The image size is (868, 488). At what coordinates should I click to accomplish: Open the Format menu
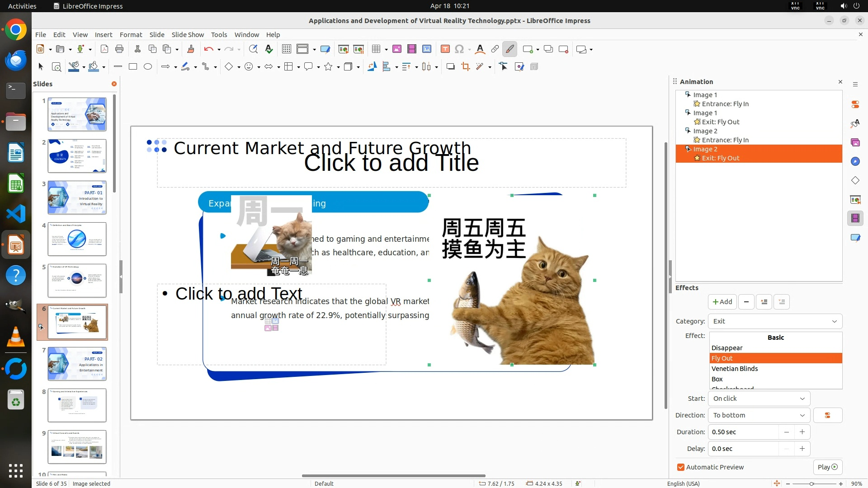[131, 35]
